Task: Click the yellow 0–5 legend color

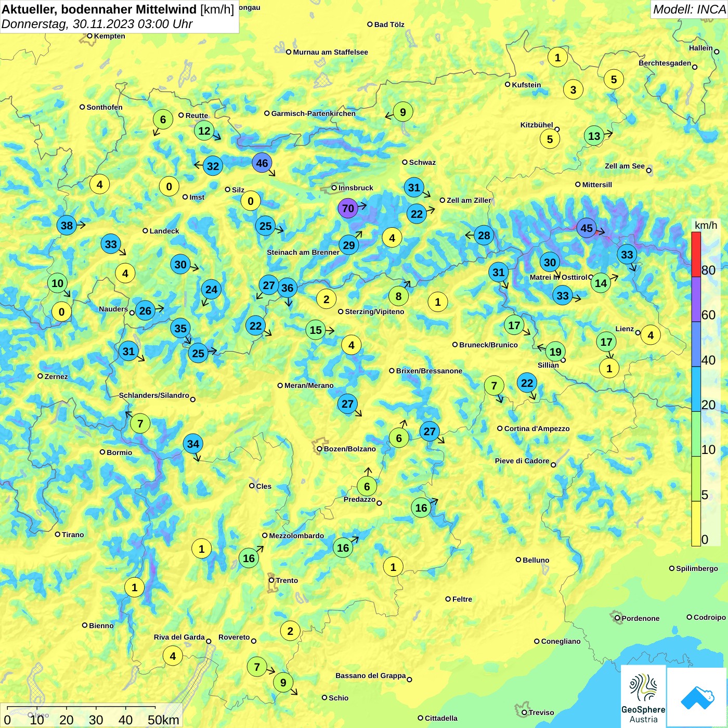Action: 696,524
